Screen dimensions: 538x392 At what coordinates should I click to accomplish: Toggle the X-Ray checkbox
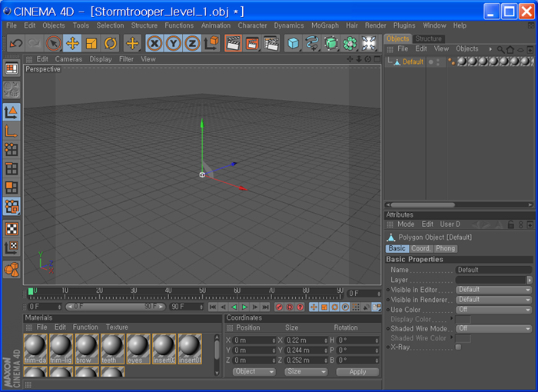point(458,347)
